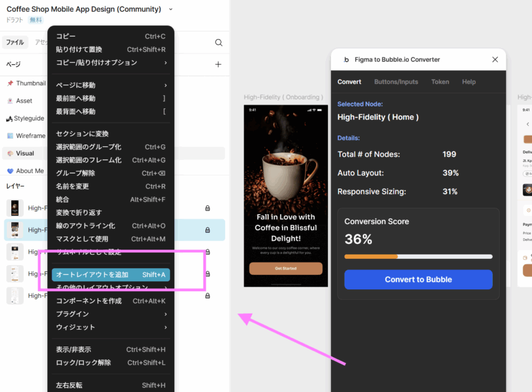Select the fourth layer thumbnail
Viewport: 532px width, 392px height.
[x=15, y=274]
